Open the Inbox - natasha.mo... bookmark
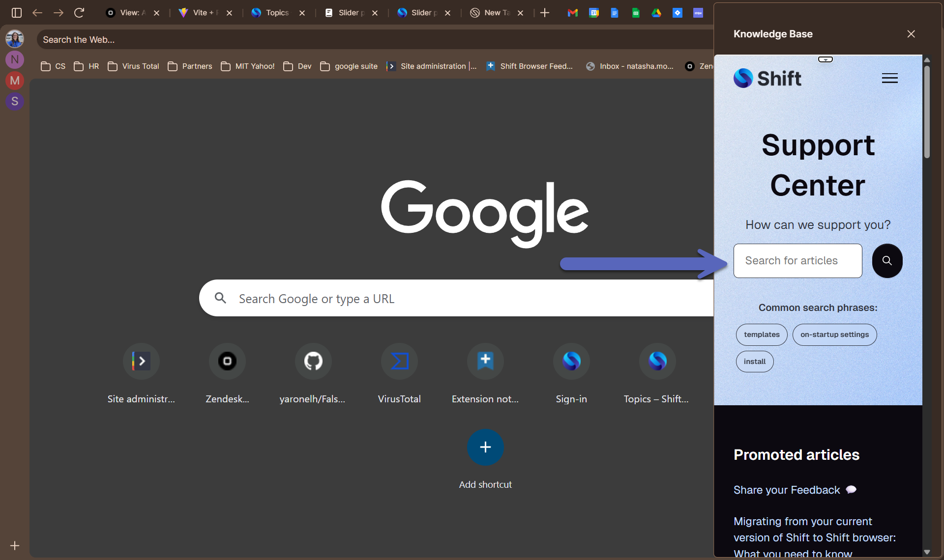Image resolution: width=944 pixels, height=560 pixels. pos(630,66)
